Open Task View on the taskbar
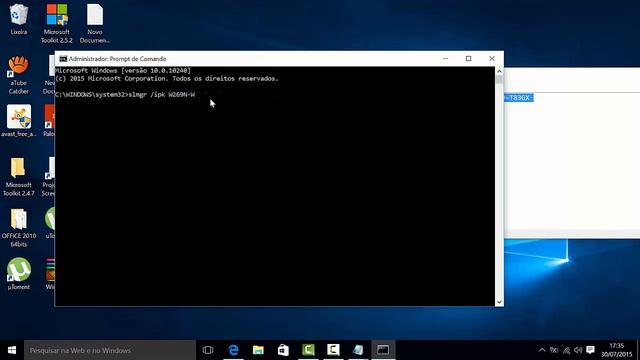The image size is (640, 360). pos(208,350)
